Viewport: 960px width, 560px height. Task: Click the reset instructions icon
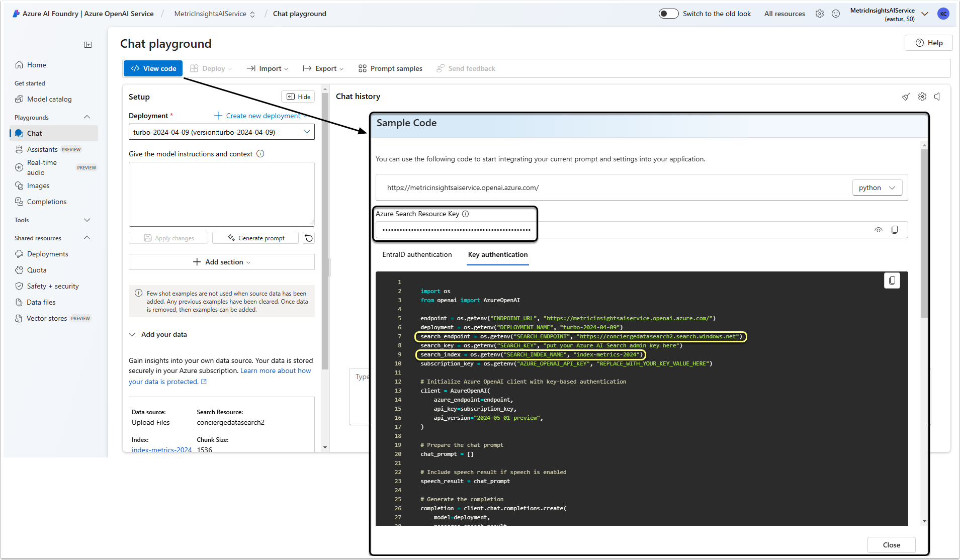click(309, 238)
